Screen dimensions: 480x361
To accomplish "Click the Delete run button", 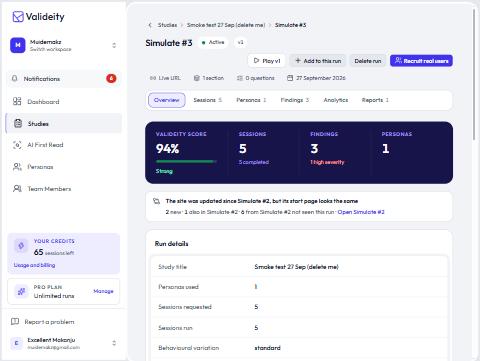I will coord(368,61).
